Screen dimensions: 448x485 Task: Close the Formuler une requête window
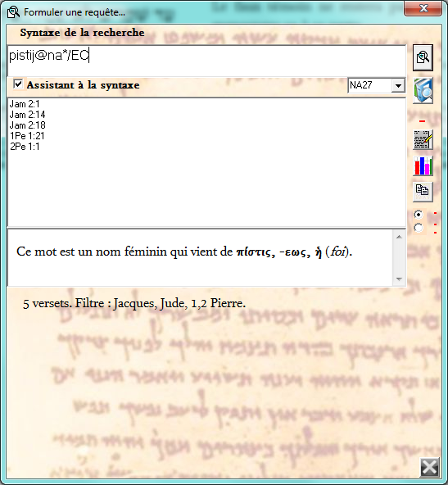coord(423,8)
